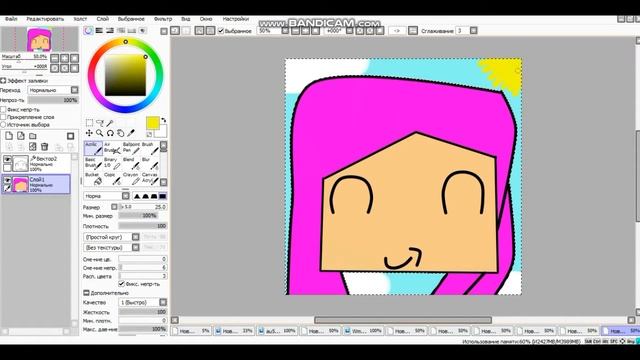Hide the Вектор2 layer

click(7, 159)
